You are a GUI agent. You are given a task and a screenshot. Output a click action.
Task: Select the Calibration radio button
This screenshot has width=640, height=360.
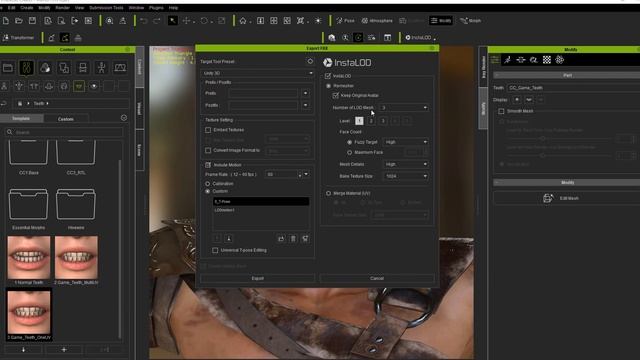[208, 184]
